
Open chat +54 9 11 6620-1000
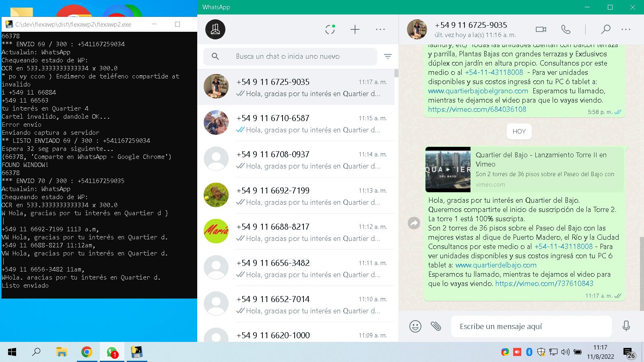[296, 332]
